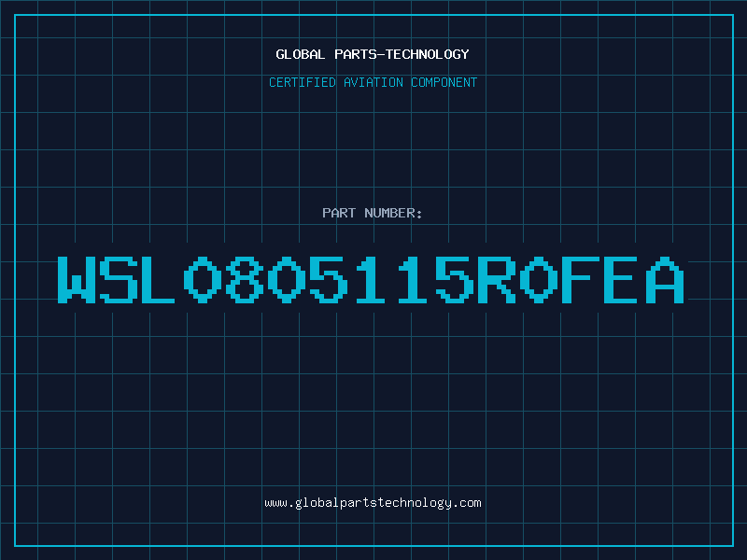Click the PART NUMBER: label
Image resolution: width=747 pixels, height=560 pixels.
tap(373, 213)
